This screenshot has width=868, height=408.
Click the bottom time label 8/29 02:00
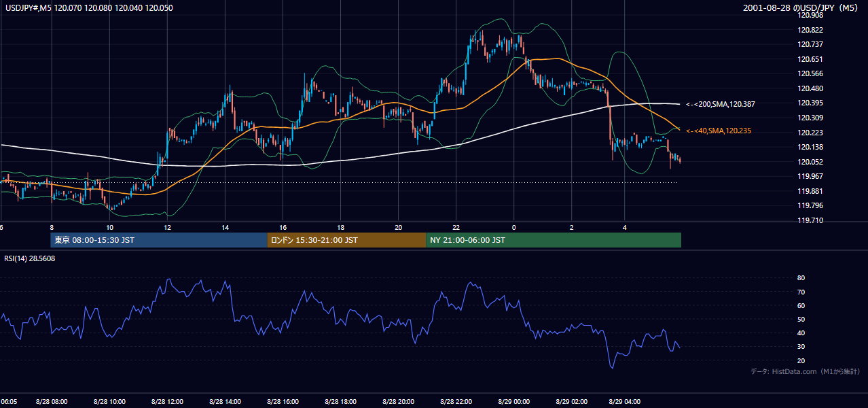pos(572,402)
